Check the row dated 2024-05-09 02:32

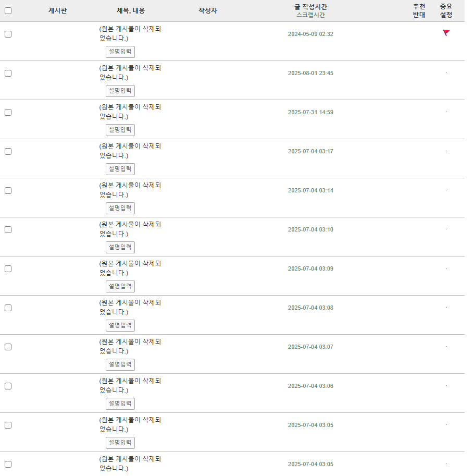pyautogui.click(x=8, y=34)
